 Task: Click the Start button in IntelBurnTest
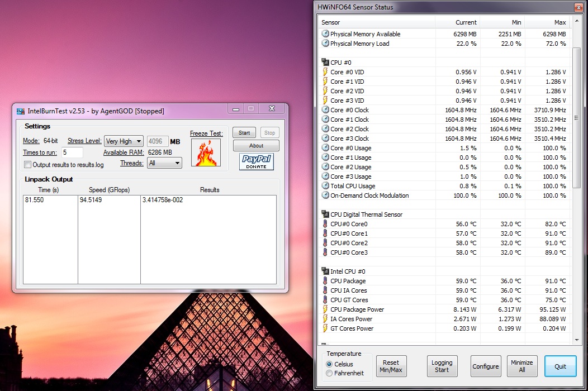[x=244, y=133]
